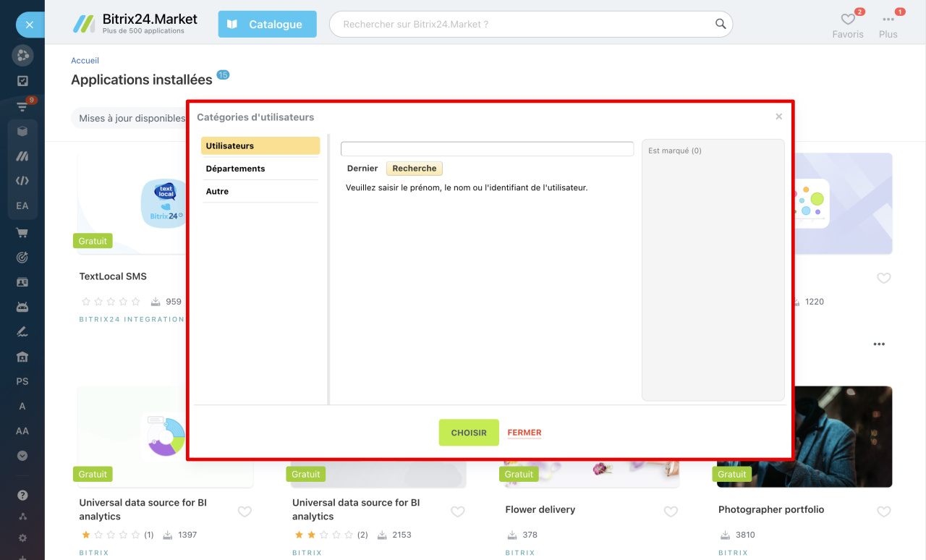Click heart on Universal data source card with 2153 downloads
Screen dimensions: 926x560
458,512
